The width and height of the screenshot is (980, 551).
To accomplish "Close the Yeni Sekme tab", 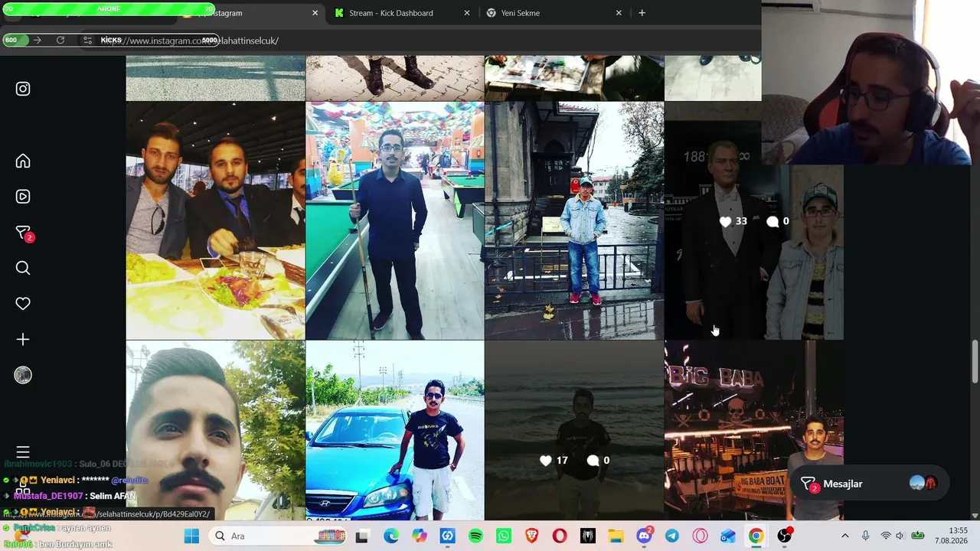I will coord(619,13).
